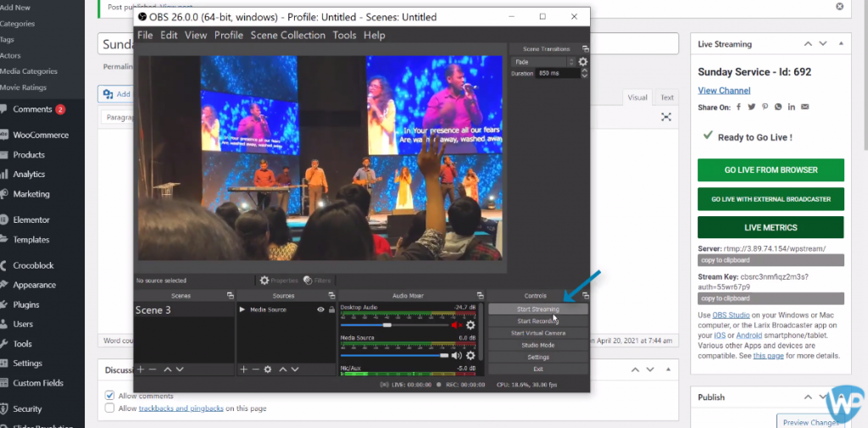The width and height of the screenshot is (868, 428).
Task: Open source properties gear in Sources panel
Action: click(268, 370)
